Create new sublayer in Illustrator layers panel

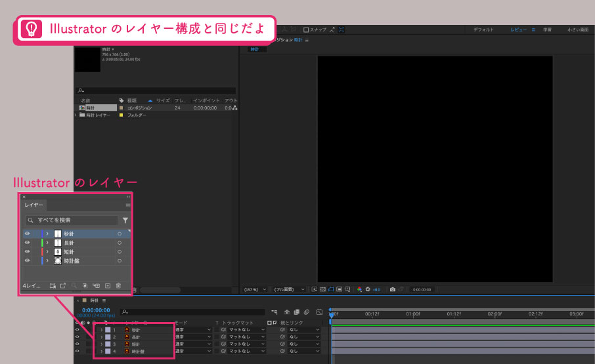pos(97,285)
